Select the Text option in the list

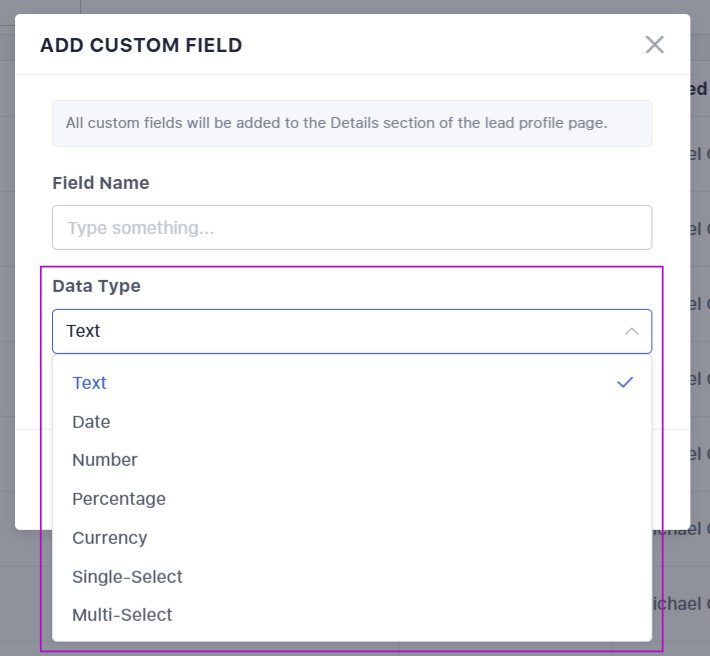tap(90, 383)
